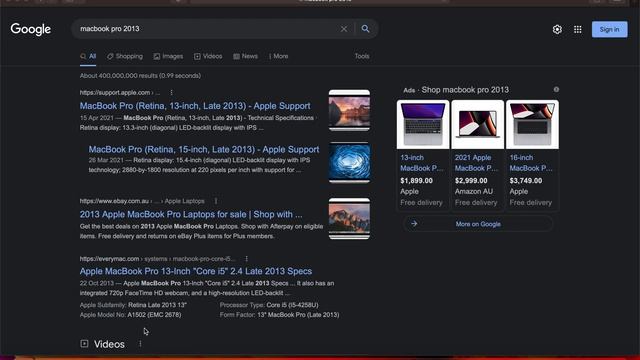This screenshot has width=640, height=360.
Task: Click 16-inch MacBook Pro product image
Action: (x=532, y=124)
